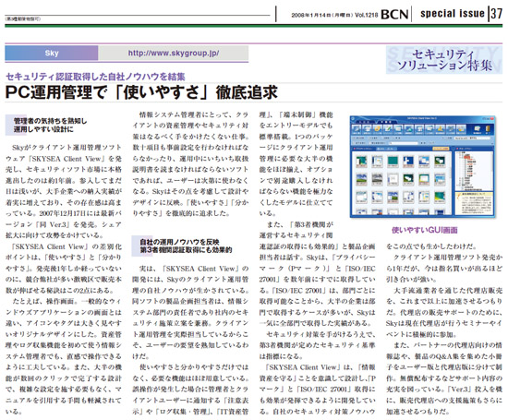Click the orange button above thumbnail grid
This screenshot has height=420, width=508.
pyautogui.click(x=441, y=149)
